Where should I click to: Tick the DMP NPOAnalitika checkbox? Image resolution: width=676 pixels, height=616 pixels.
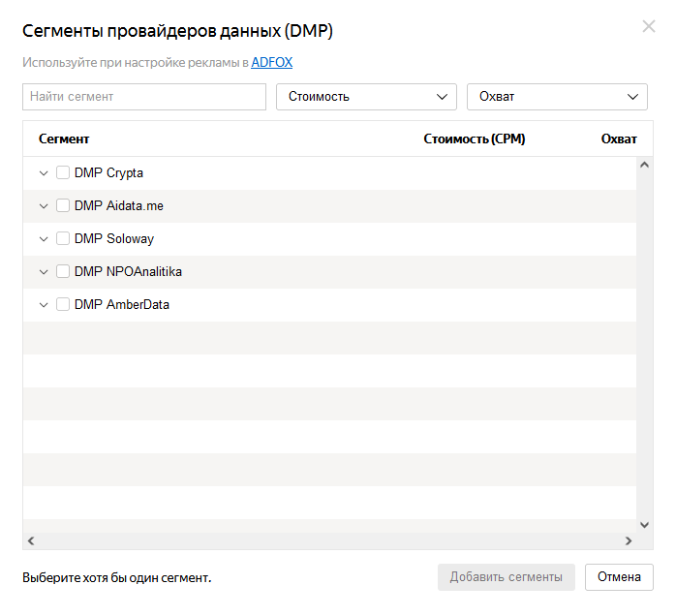tap(63, 271)
